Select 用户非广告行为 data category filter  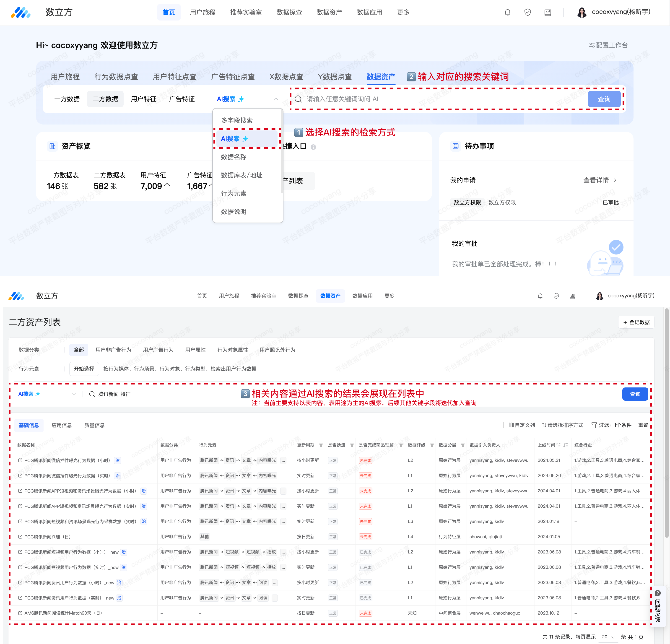[113, 350]
